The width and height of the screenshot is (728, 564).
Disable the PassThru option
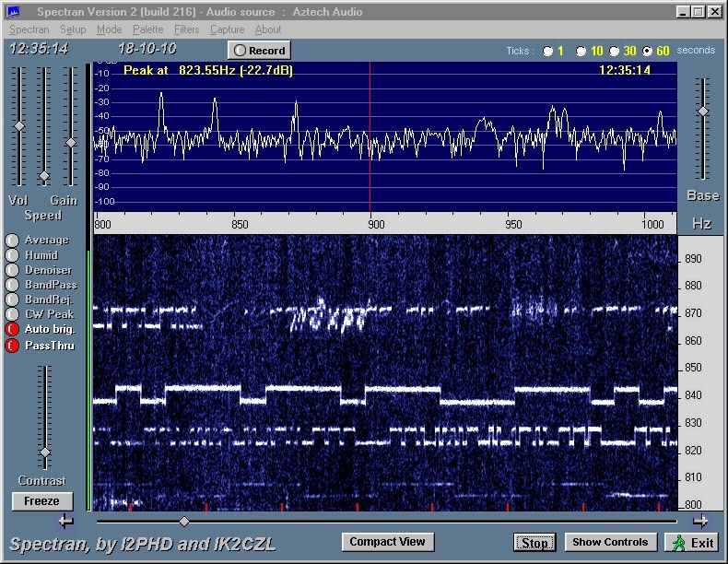tap(12, 346)
